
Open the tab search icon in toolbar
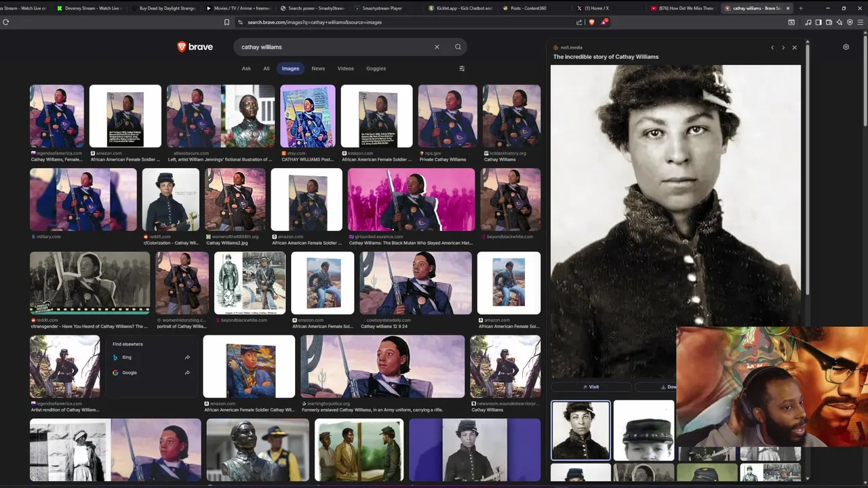(791, 22)
